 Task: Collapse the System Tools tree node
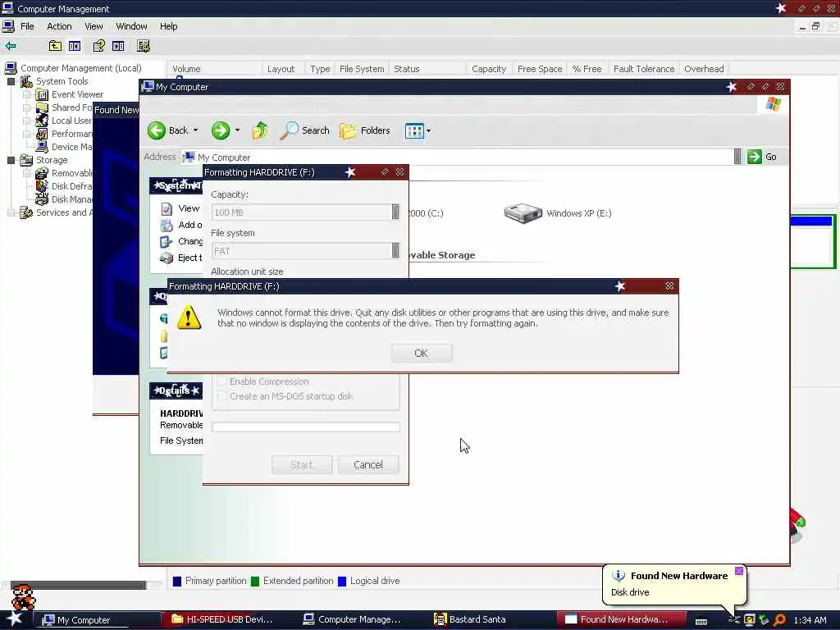pos(11,81)
